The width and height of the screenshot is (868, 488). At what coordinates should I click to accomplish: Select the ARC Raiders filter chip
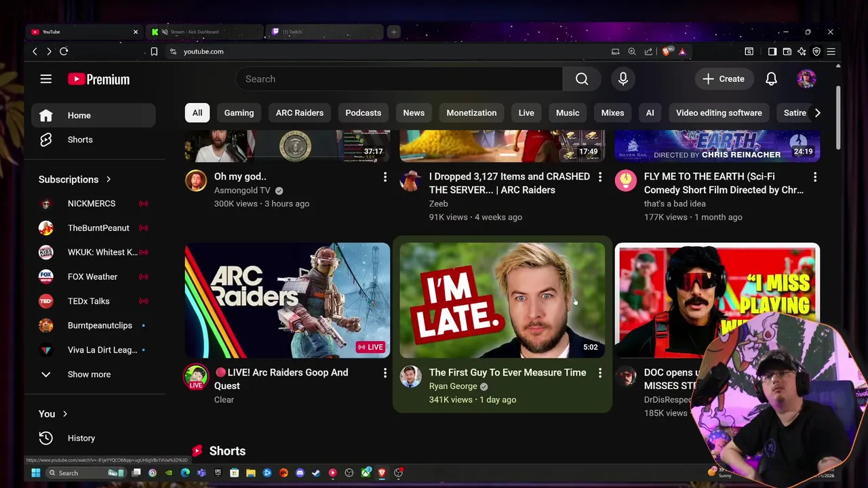click(x=300, y=113)
